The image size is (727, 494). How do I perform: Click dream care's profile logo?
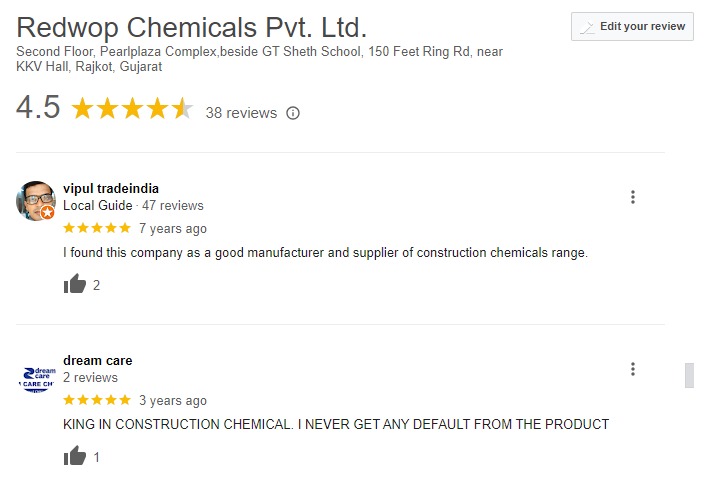click(x=36, y=376)
